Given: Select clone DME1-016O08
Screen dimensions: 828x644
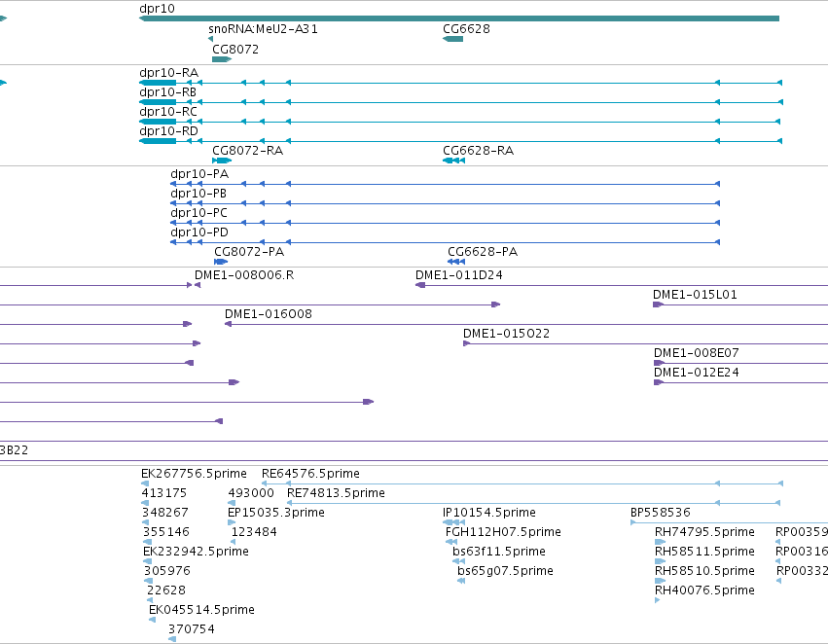Looking at the screenshot, I should click(526, 324).
